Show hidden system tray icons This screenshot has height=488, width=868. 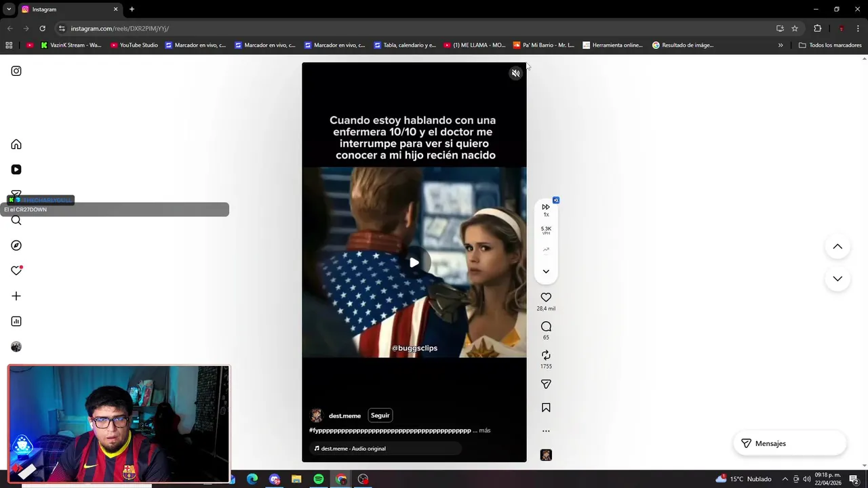785,479
